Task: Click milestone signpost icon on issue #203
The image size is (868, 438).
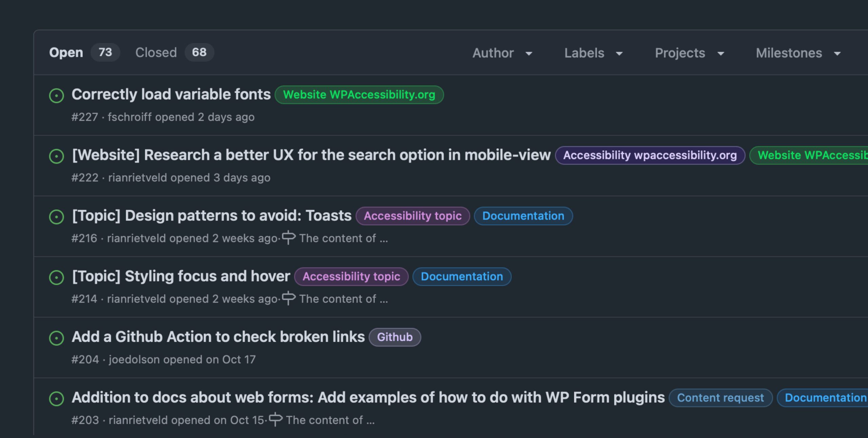Action: tap(275, 419)
